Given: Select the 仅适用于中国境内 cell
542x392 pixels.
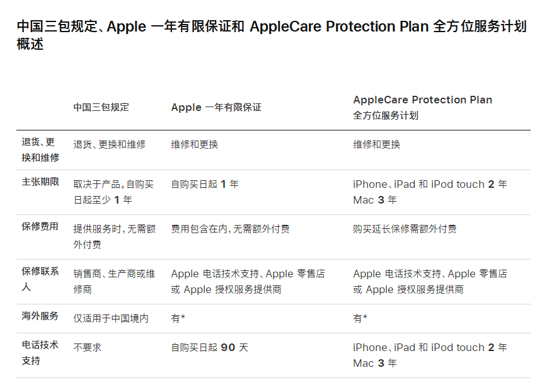Looking at the screenshot, I should [111, 318].
